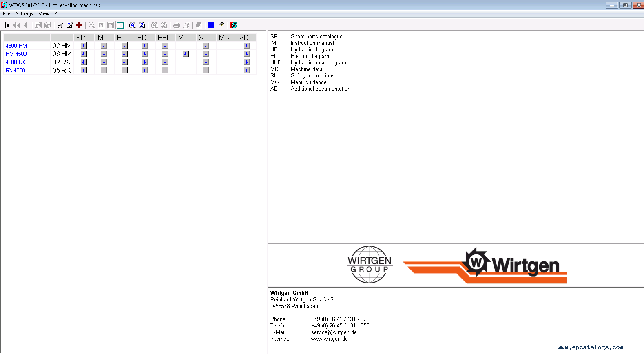The width and height of the screenshot is (644, 354).
Task: Open hydraulic hose diagram for HM 4500
Action: click(165, 54)
